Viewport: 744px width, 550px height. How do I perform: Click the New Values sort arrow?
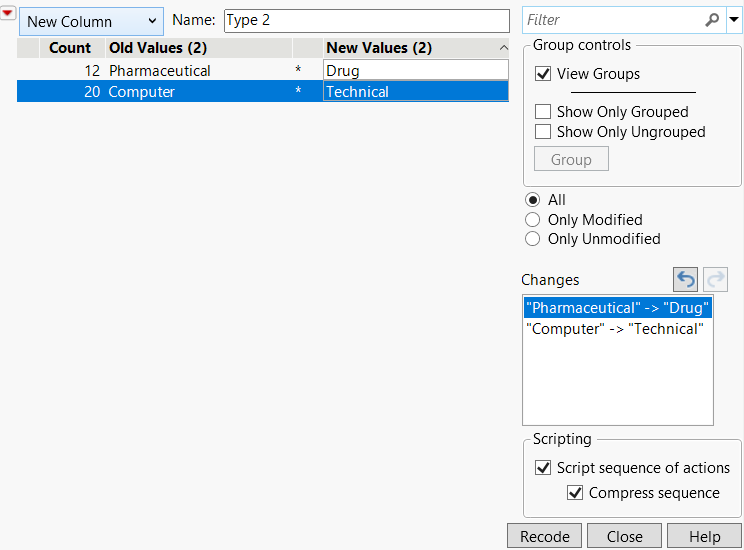coord(503,48)
